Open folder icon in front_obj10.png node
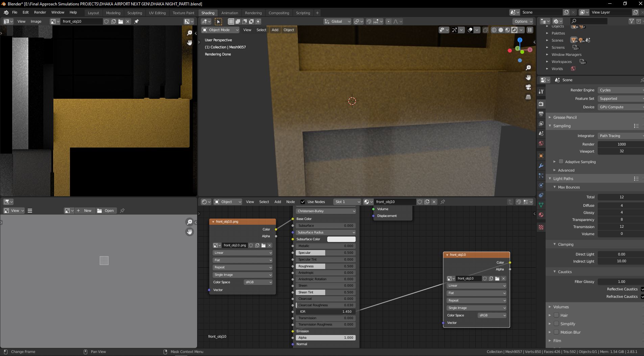644x356 pixels. point(263,245)
